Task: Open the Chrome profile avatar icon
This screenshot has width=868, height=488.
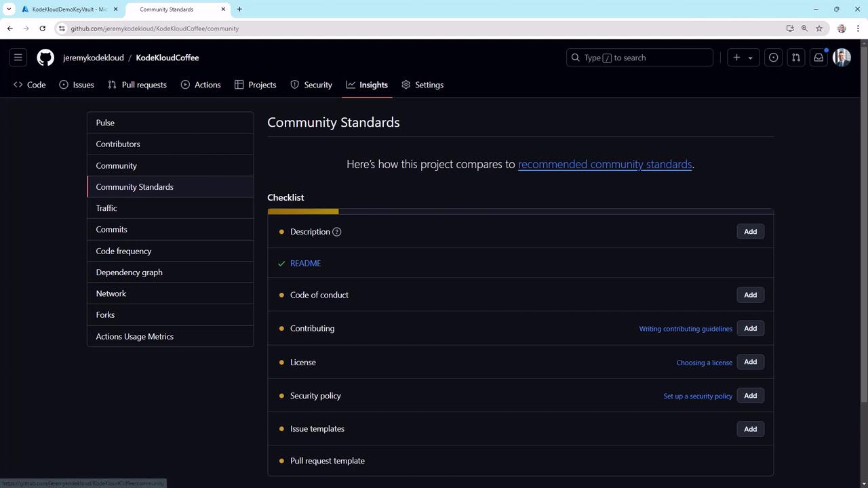Action: (842, 28)
